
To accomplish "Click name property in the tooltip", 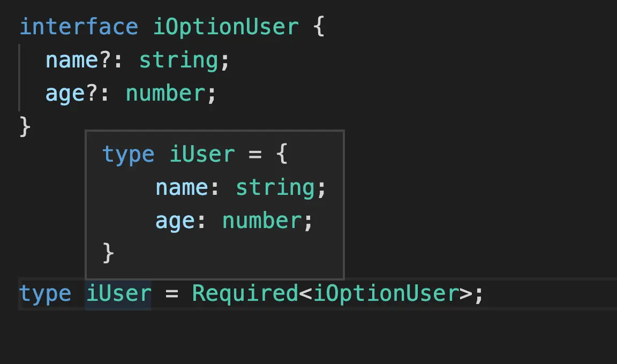I will coord(182,187).
